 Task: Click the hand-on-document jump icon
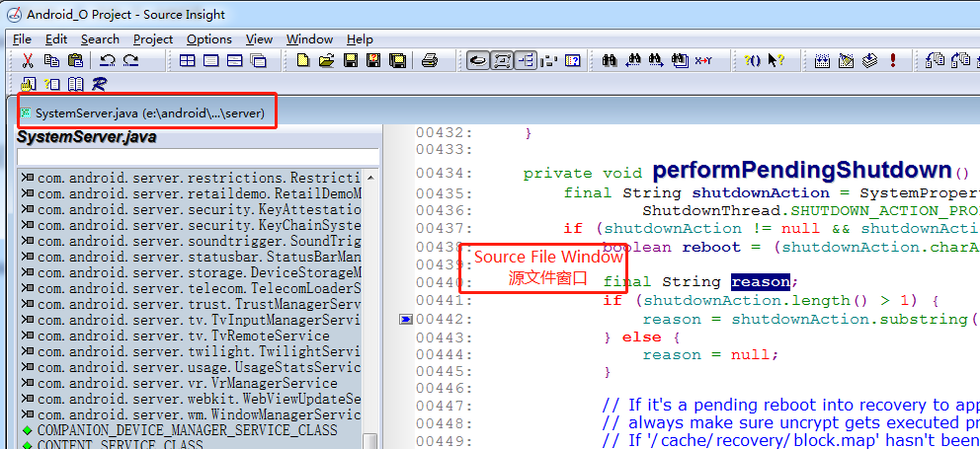coord(28,84)
